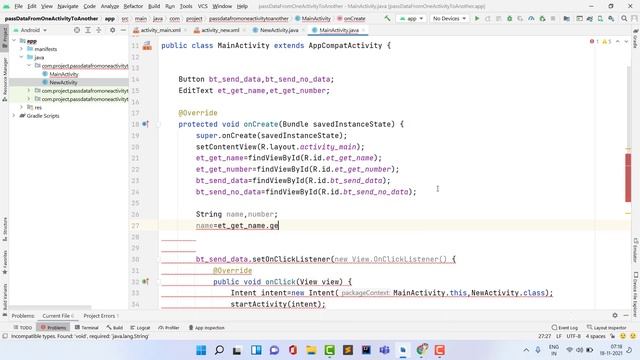
Task: Open the TODO tool window
Action: coord(22,327)
